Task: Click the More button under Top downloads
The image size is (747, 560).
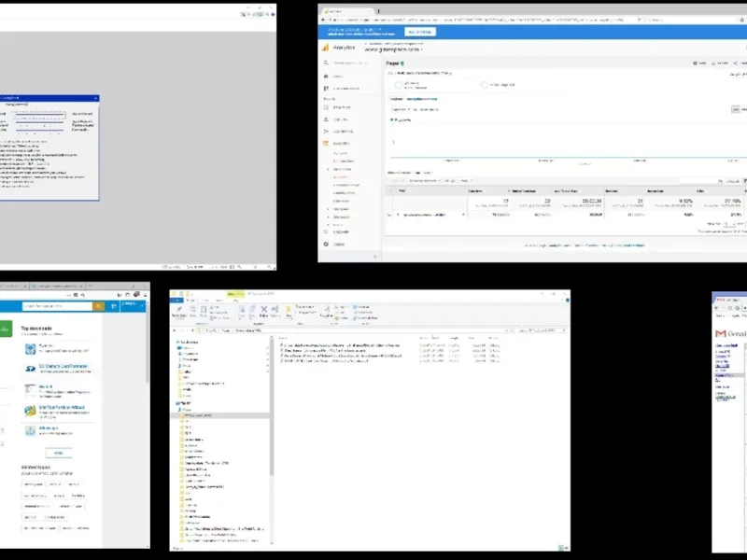Action: coord(59,453)
